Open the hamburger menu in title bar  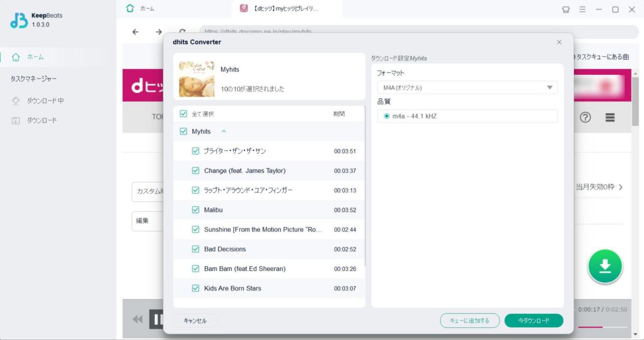(x=582, y=9)
